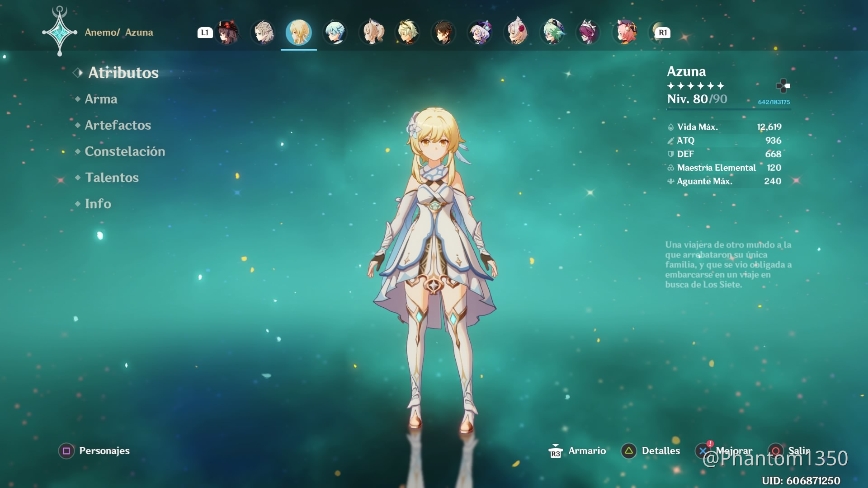Click the L1 previous character indicator
Screen dimensions: 868x488
pos(205,33)
